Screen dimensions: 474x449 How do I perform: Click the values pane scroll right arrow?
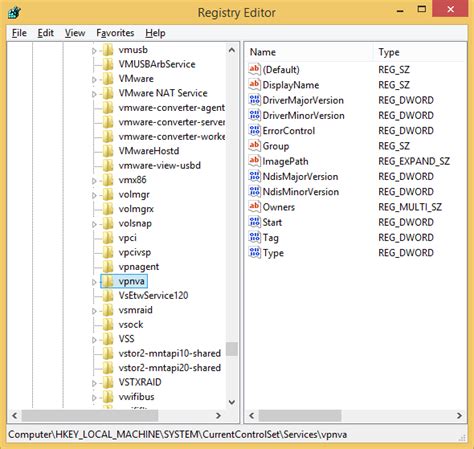pyautogui.click(x=459, y=416)
